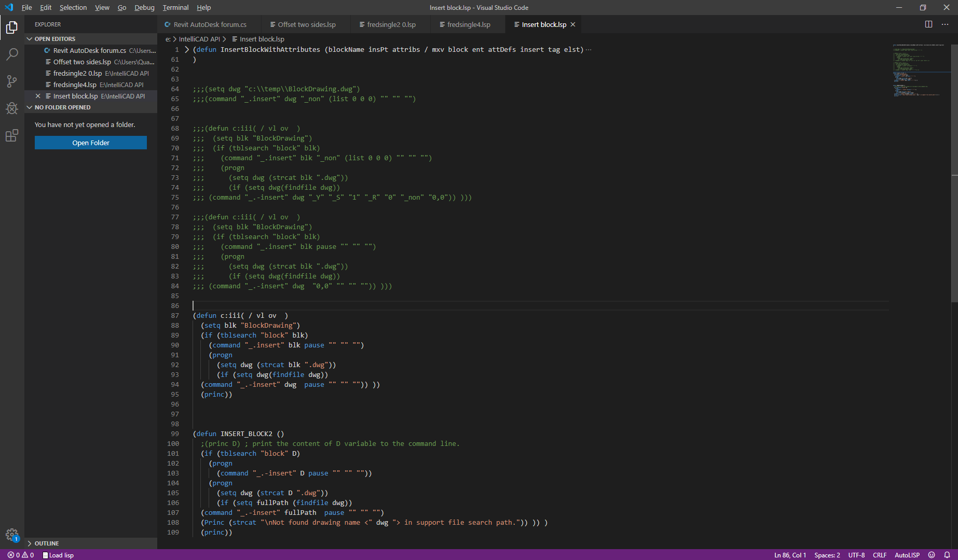This screenshot has width=958, height=560.
Task: Click Spaces: 2 indentation setting
Action: click(827, 555)
